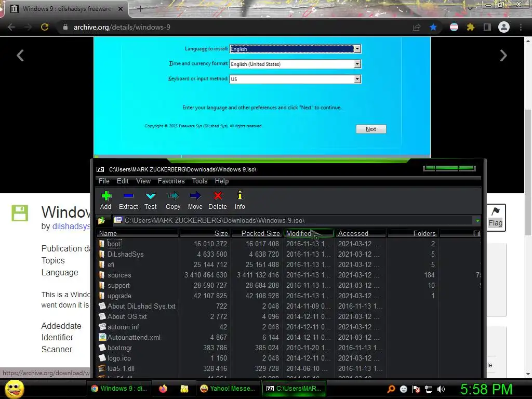Sort by the Accessed column header
This screenshot has height=399, width=532.
pyautogui.click(x=361, y=233)
